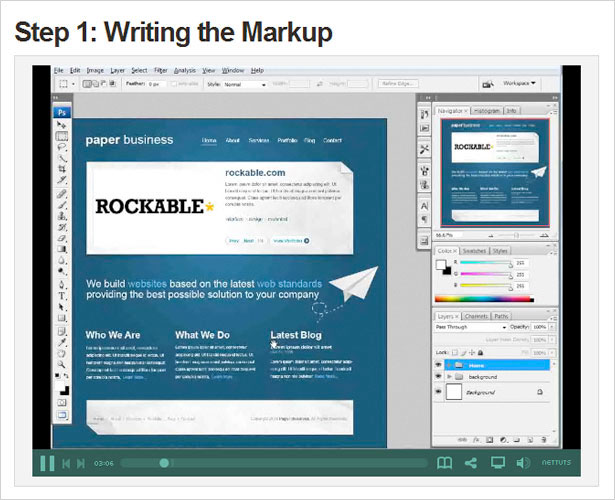
Task: Open the Style Normal dropdown
Action: 245,84
